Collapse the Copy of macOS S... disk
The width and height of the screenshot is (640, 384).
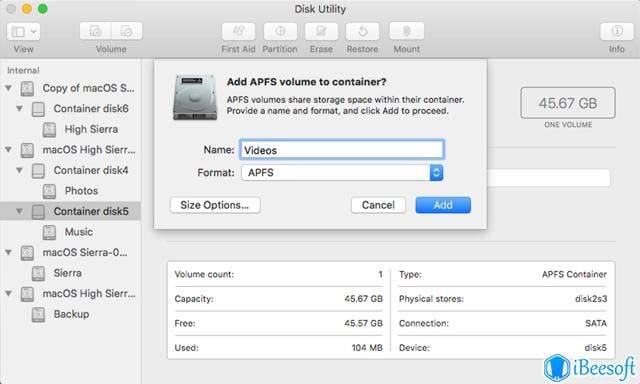coord(8,88)
